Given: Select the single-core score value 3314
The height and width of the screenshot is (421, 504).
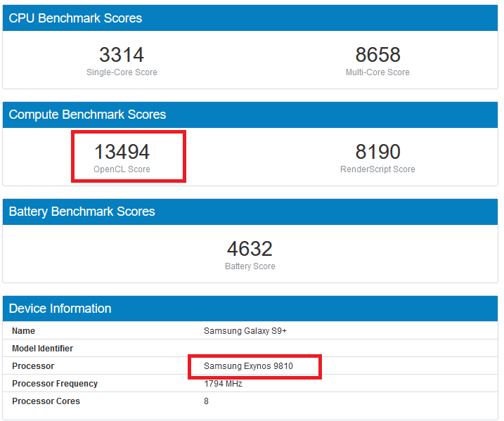Looking at the screenshot, I should 122,55.
